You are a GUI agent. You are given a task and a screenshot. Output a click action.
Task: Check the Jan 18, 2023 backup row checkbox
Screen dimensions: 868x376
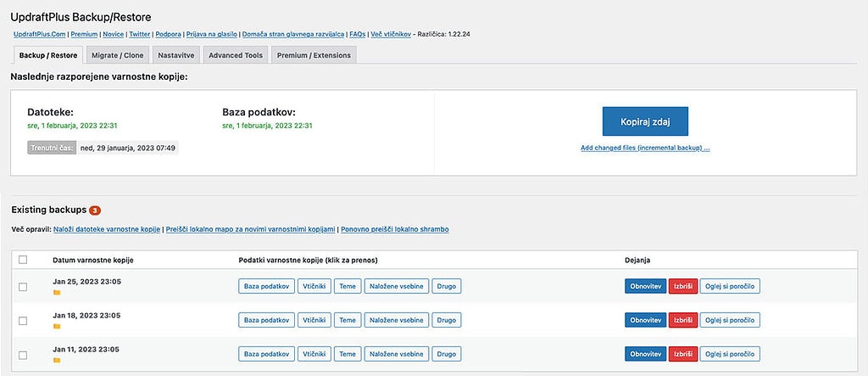click(23, 321)
